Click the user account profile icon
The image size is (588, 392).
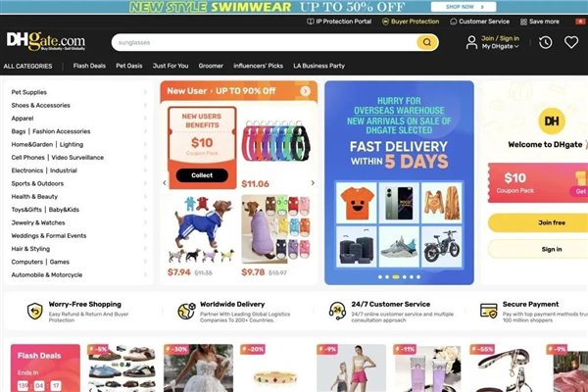click(x=471, y=42)
